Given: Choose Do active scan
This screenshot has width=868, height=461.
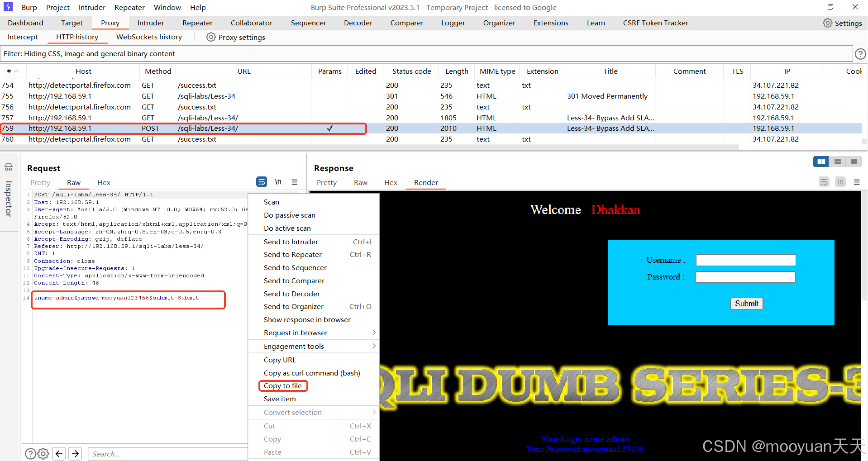Looking at the screenshot, I should [314, 228].
